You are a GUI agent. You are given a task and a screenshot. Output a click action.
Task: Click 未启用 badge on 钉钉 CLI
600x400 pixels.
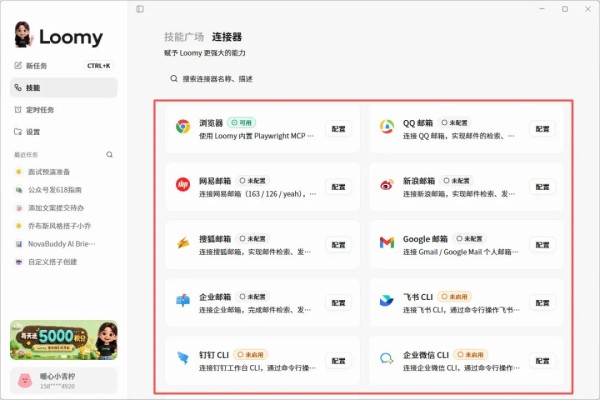(x=251, y=355)
